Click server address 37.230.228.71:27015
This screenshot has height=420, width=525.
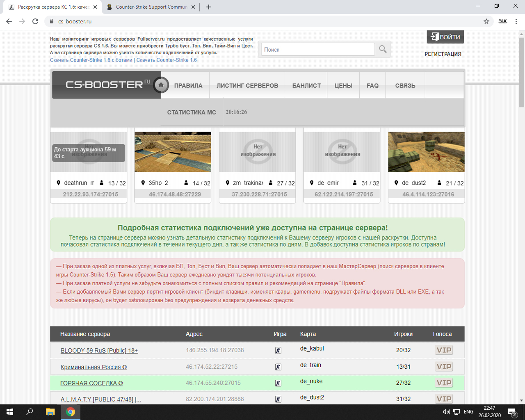click(x=259, y=194)
